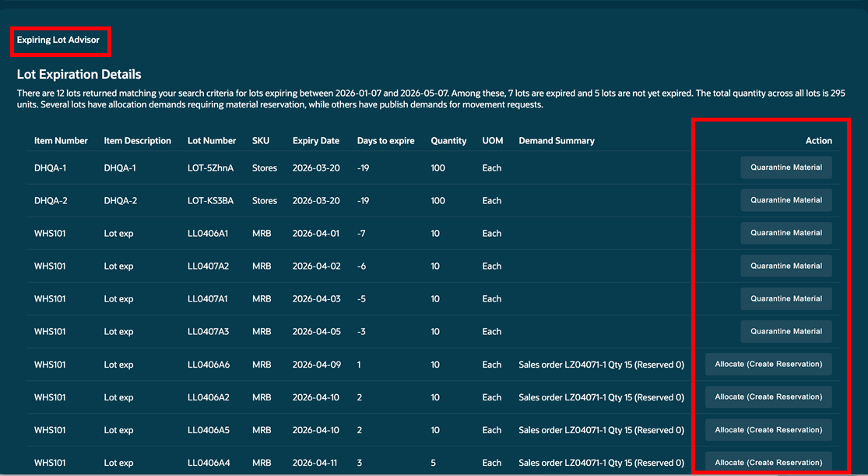Screen dimensions: 868x476
Task: Click lot number LL0407A3
Action: click(208, 331)
